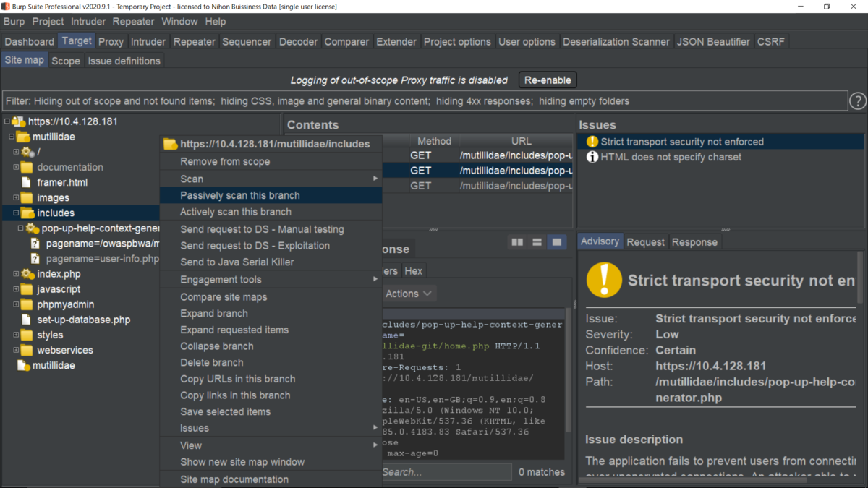The width and height of the screenshot is (868, 488).
Task: Choose Show new site map window
Action: (271, 462)
